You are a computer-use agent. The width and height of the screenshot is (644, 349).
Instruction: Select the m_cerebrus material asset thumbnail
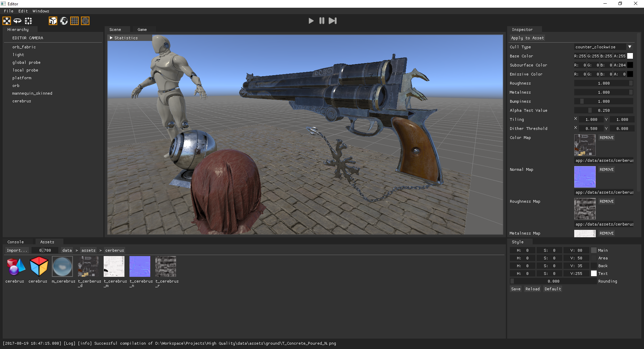[63, 266]
